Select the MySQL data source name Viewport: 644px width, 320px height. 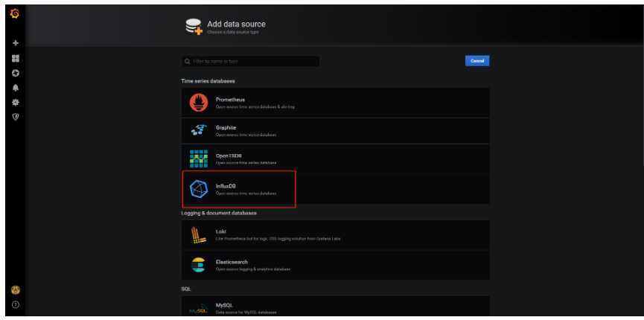(x=224, y=306)
